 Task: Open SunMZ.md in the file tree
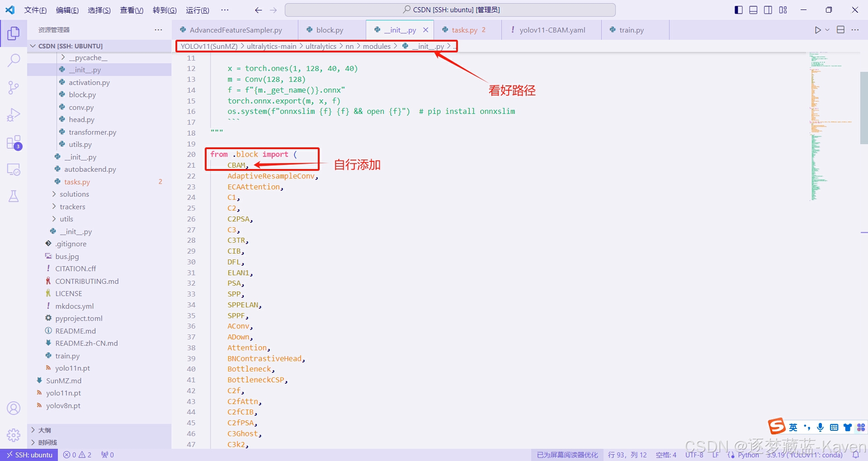[99, 381]
